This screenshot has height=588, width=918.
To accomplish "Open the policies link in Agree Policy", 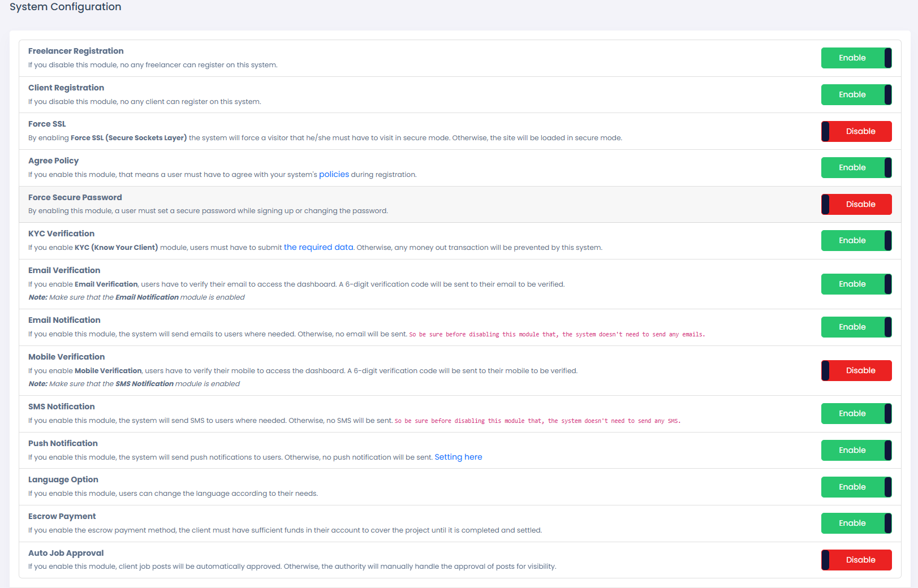I will tap(334, 175).
